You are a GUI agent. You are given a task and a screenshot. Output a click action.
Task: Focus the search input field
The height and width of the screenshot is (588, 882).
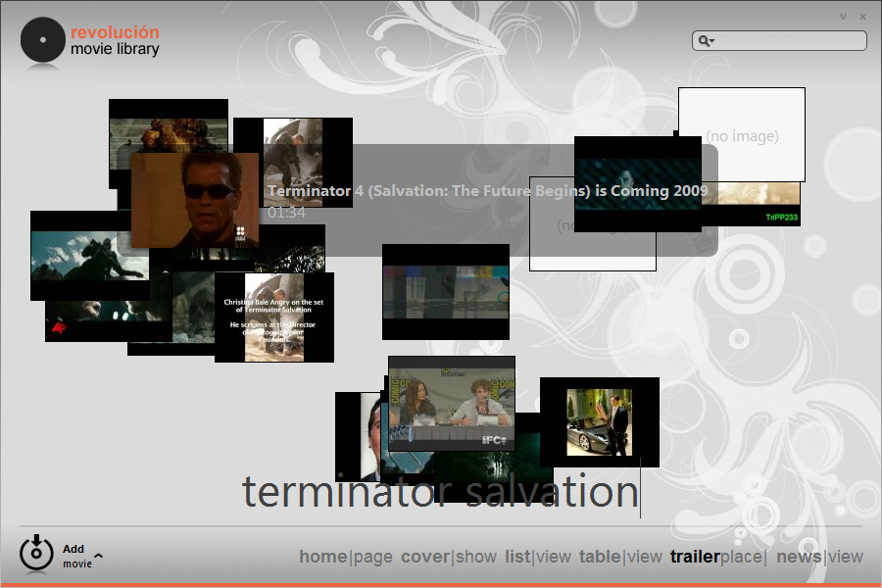[779, 41]
